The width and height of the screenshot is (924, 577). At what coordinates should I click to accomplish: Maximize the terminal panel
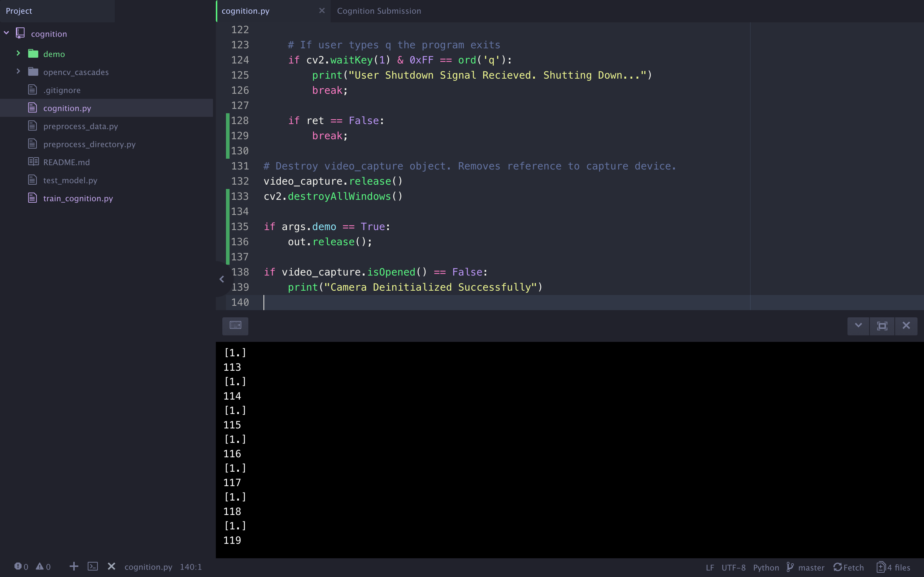[882, 326]
